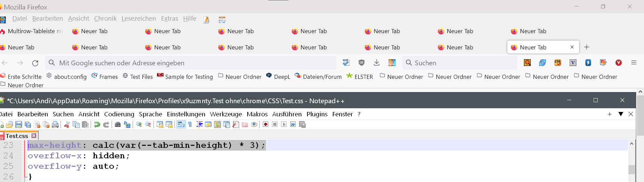Click Firefox address bar input field
Screen dimensions: 644x182
click(x=191, y=63)
